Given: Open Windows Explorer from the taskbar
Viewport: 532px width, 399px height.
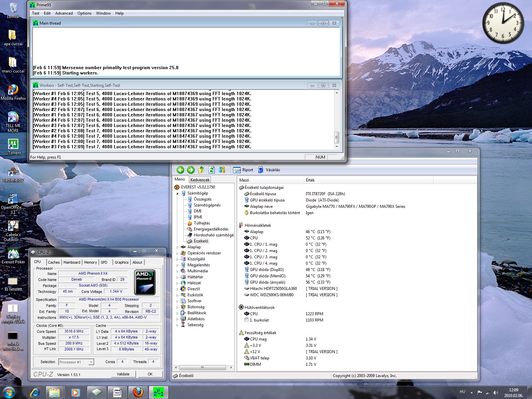Looking at the screenshot, I should click(55, 392).
